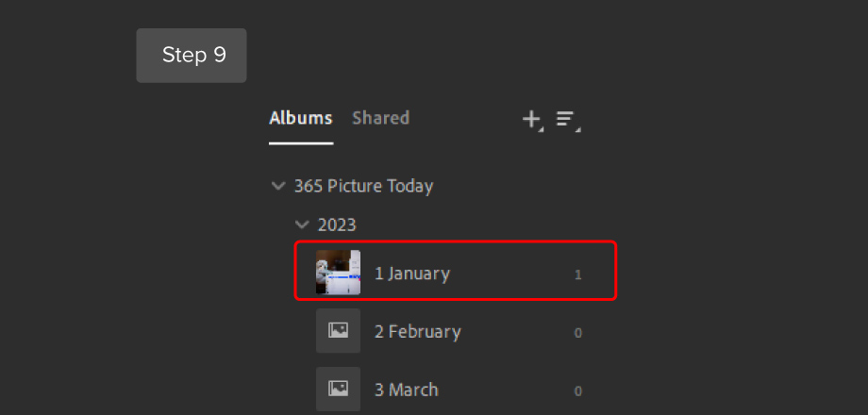Collapse the 2023 folder chevron
The height and width of the screenshot is (415, 868).
point(302,224)
